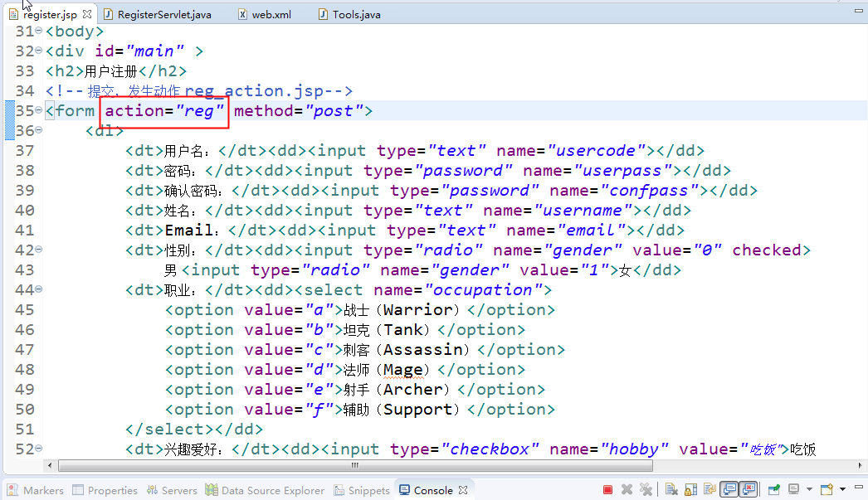Remove launch (single gray X)

pyautogui.click(x=627, y=489)
